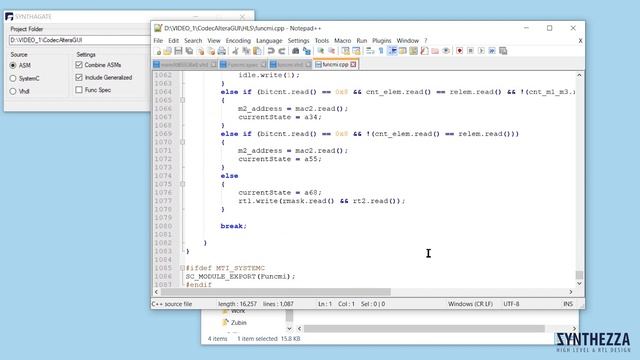Click the Redo arrow icon

coord(282,51)
